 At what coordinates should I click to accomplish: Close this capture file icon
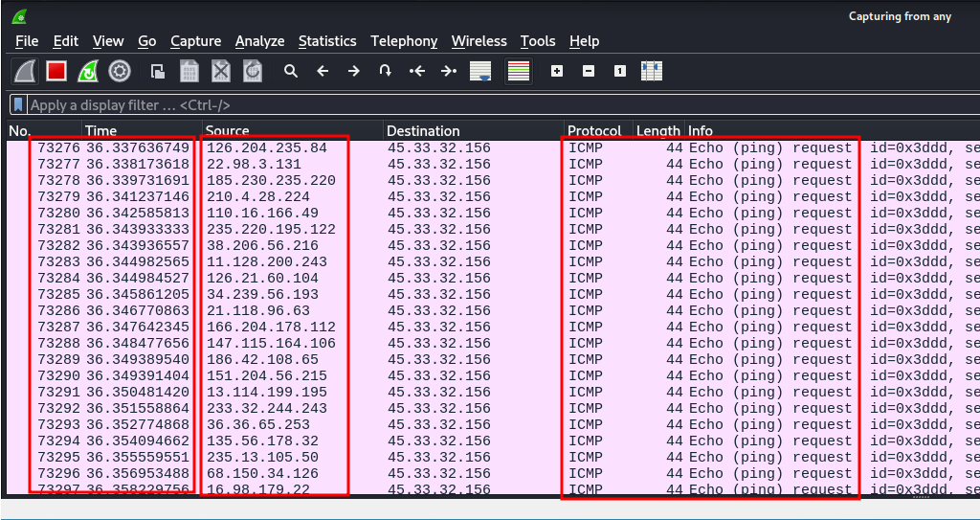click(x=221, y=71)
